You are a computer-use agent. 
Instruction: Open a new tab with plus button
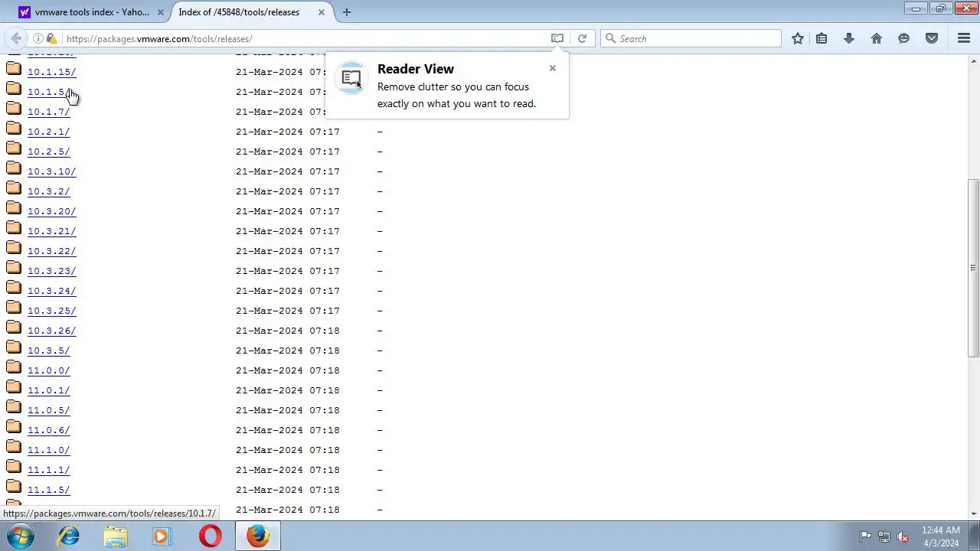[x=347, y=12]
